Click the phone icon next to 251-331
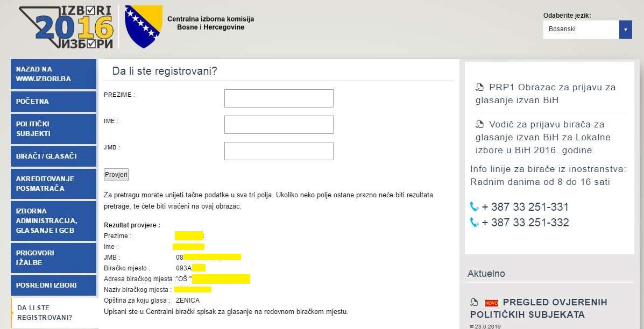 point(474,207)
